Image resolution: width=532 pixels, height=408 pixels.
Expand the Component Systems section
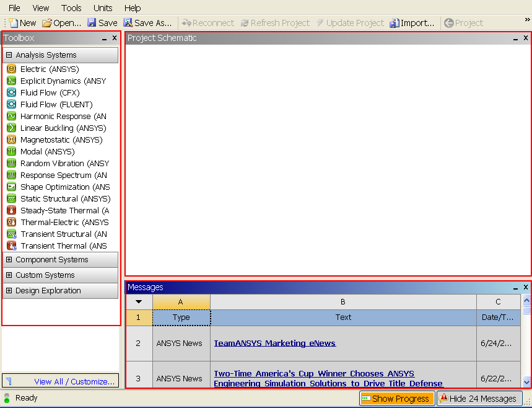click(x=9, y=260)
